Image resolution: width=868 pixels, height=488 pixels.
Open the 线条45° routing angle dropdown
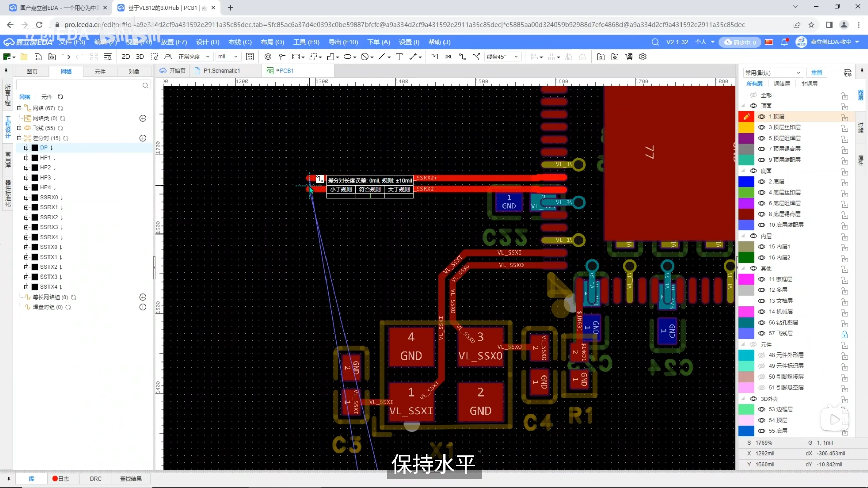[x=502, y=57]
